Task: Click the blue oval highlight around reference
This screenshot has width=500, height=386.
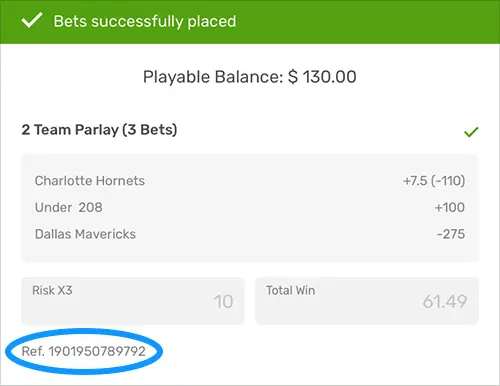Action: (84, 351)
